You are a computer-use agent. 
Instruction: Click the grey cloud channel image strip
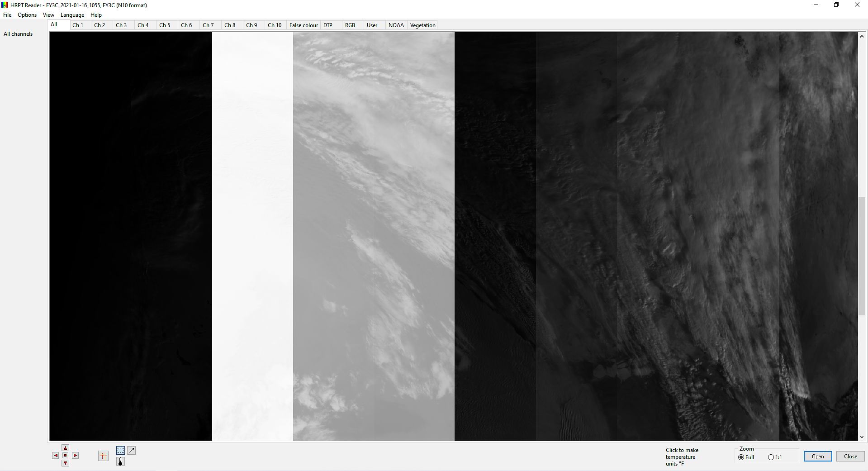tap(374, 236)
